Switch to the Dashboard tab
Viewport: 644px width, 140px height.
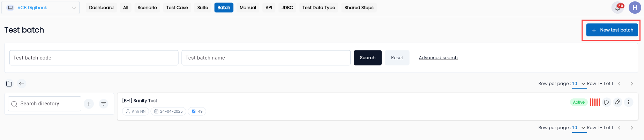pyautogui.click(x=101, y=7)
